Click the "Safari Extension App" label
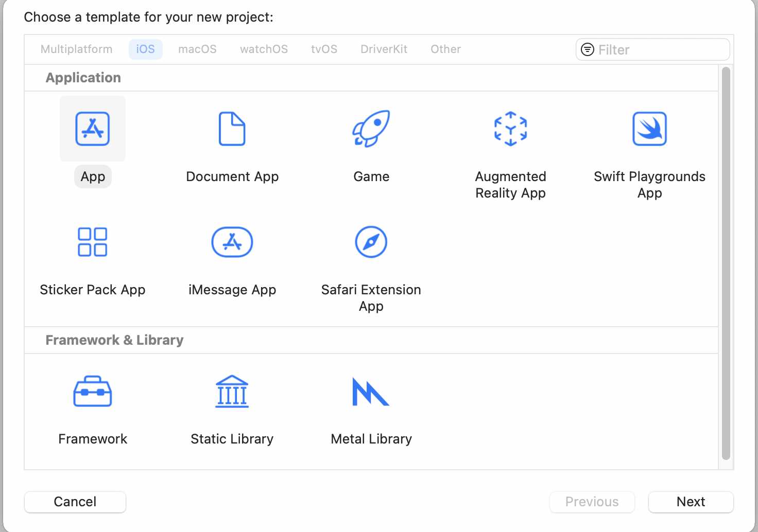The image size is (758, 532). (x=371, y=298)
